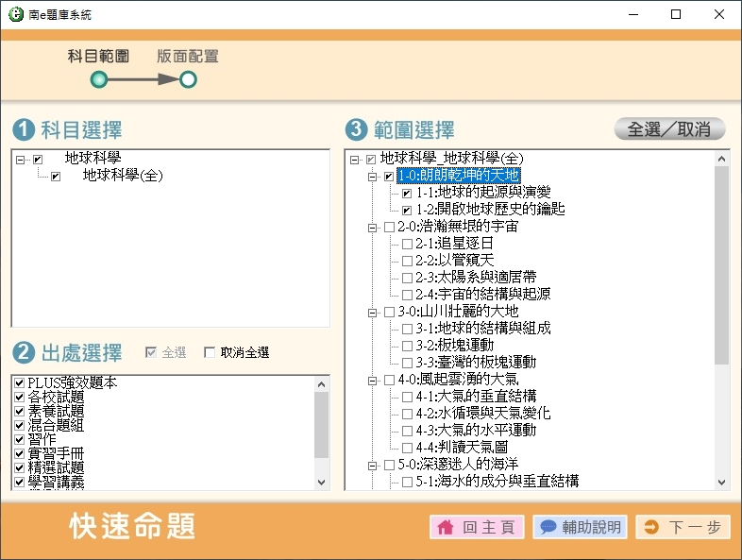Viewport: 742px width, 560px height.
Task: Collapse the 1-0:朗朗乾坤的天地 chapter
Action: point(373,177)
